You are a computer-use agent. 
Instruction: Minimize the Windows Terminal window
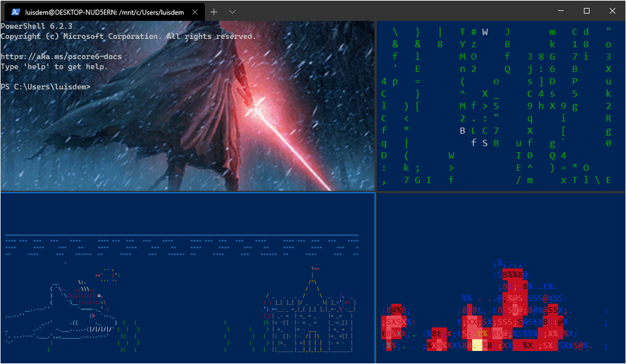(561, 11)
